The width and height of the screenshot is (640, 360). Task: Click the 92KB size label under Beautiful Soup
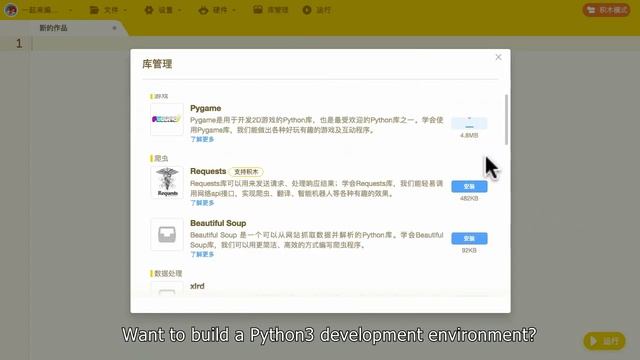click(x=469, y=250)
